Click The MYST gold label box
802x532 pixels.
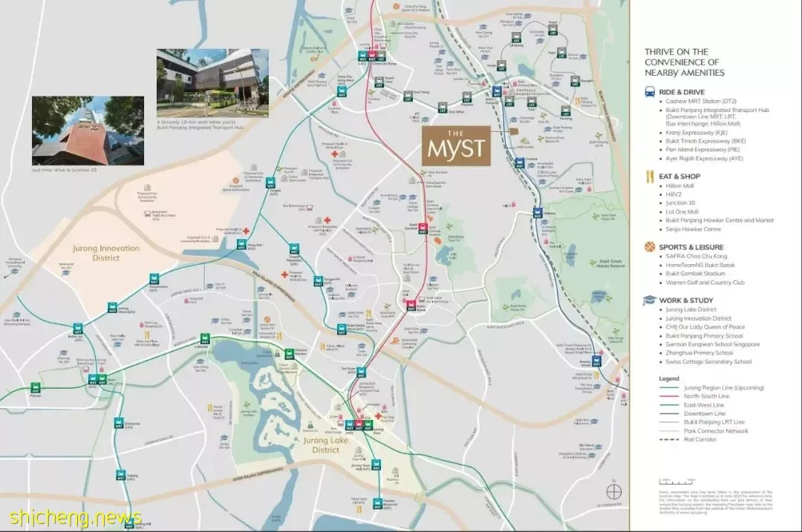[x=456, y=145]
